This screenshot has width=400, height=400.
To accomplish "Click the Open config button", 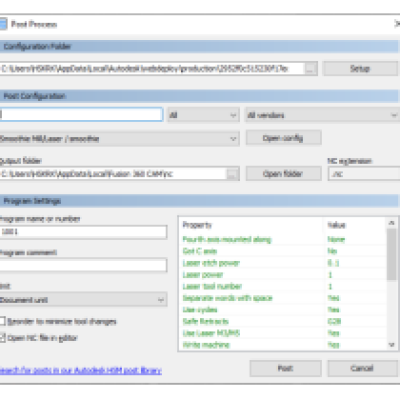I will [x=283, y=138].
